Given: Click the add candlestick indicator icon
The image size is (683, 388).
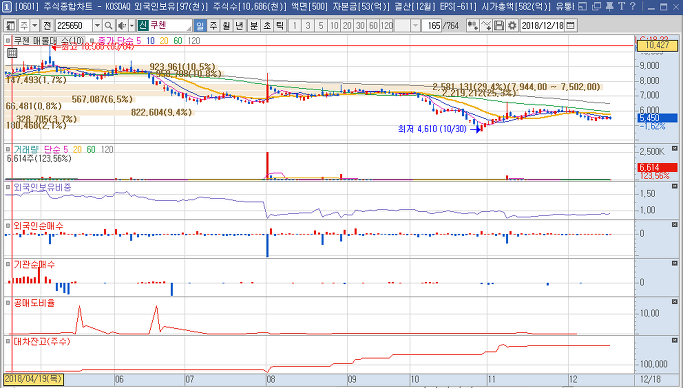Looking at the screenshot, I should tap(472, 26).
